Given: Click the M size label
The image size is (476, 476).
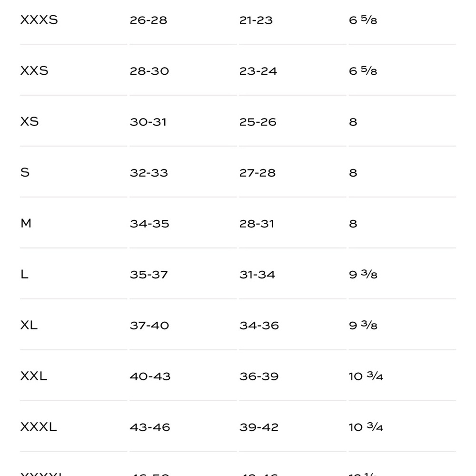Looking at the screenshot, I should (26, 223).
